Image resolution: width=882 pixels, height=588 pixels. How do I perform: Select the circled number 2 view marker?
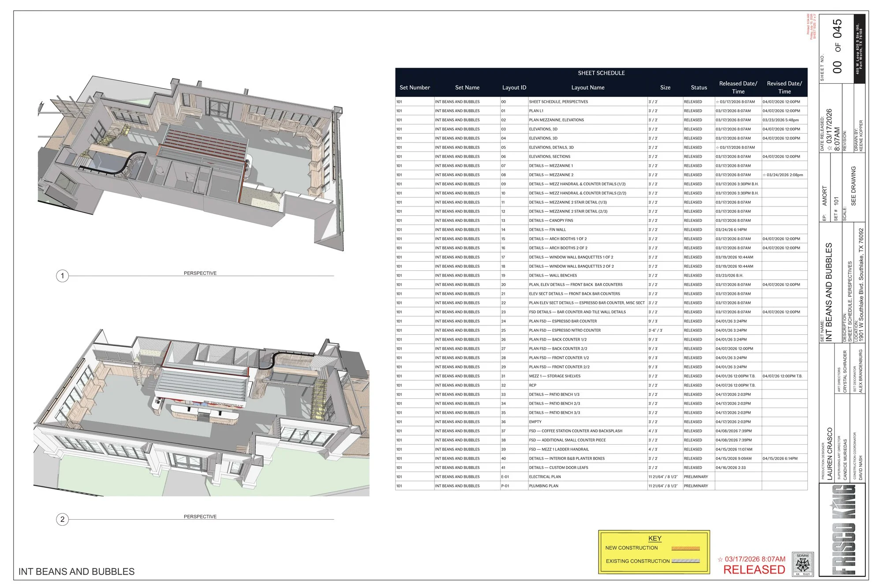pos(63,519)
